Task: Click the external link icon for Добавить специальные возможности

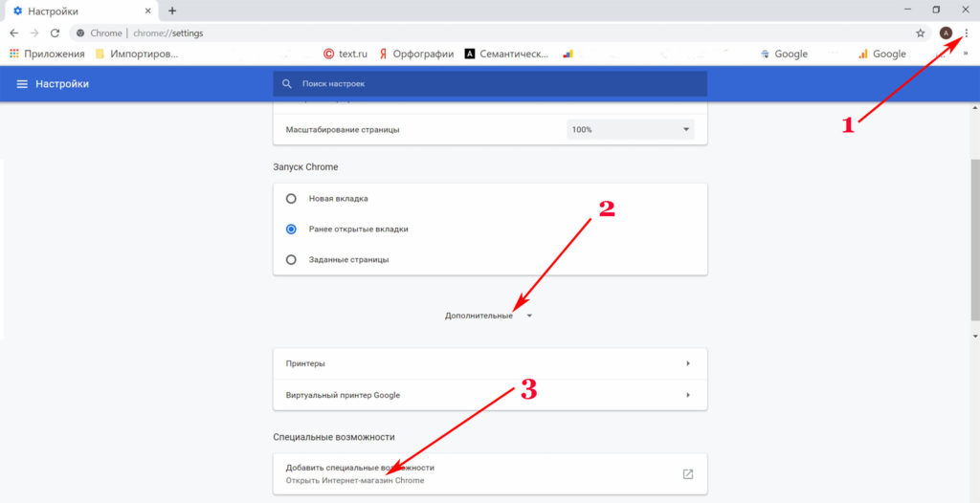Action: tap(687, 473)
